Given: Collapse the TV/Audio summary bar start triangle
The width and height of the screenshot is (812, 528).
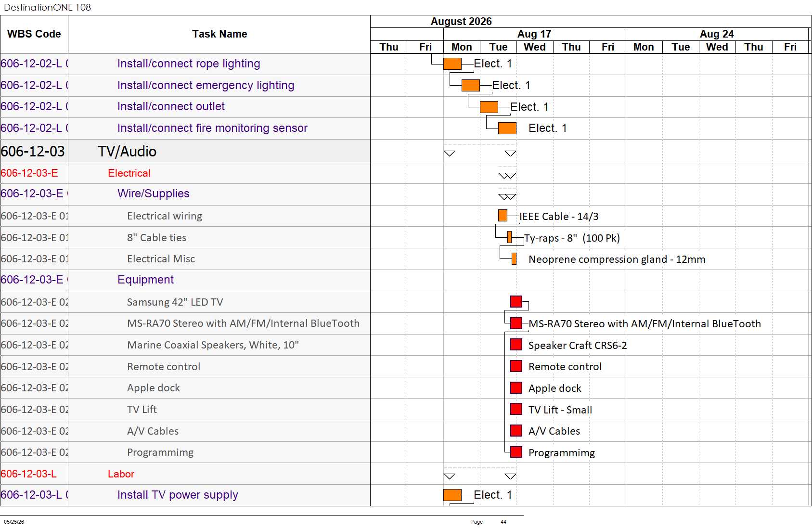Looking at the screenshot, I should click(449, 154).
